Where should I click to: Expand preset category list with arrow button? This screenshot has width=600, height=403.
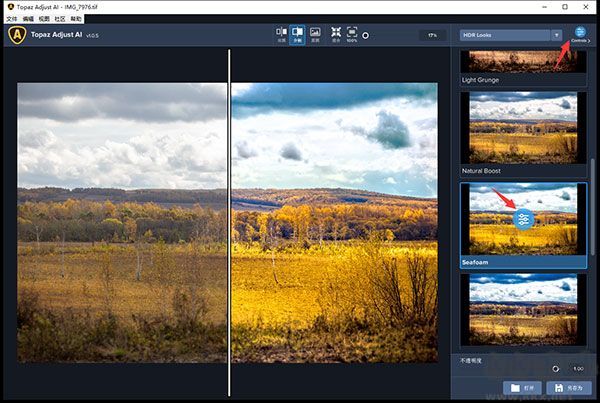click(x=557, y=35)
